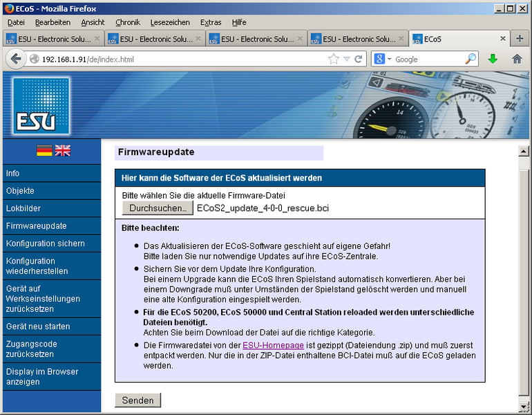Switch language to English UK flag
The image size is (532, 415).
63,151
